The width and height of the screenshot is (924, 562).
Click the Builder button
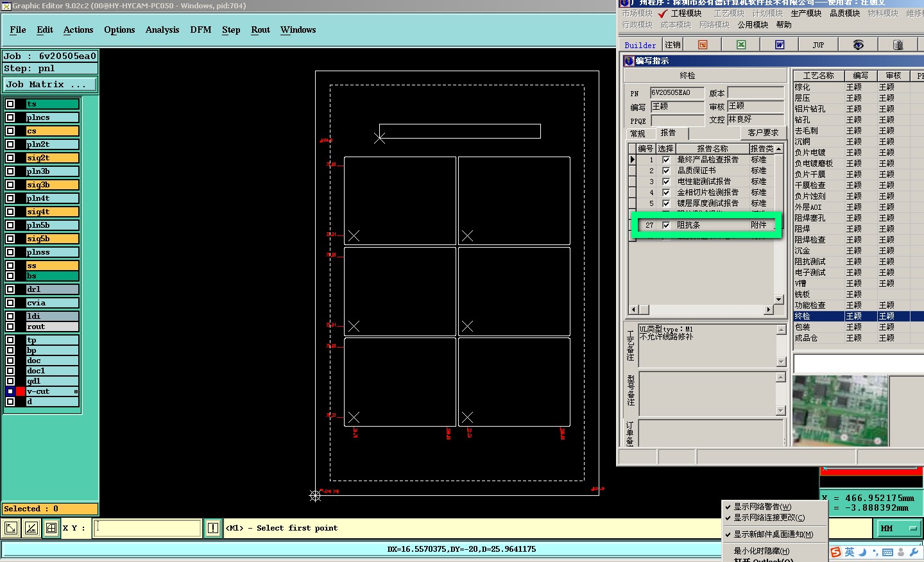tap(640, 45)
